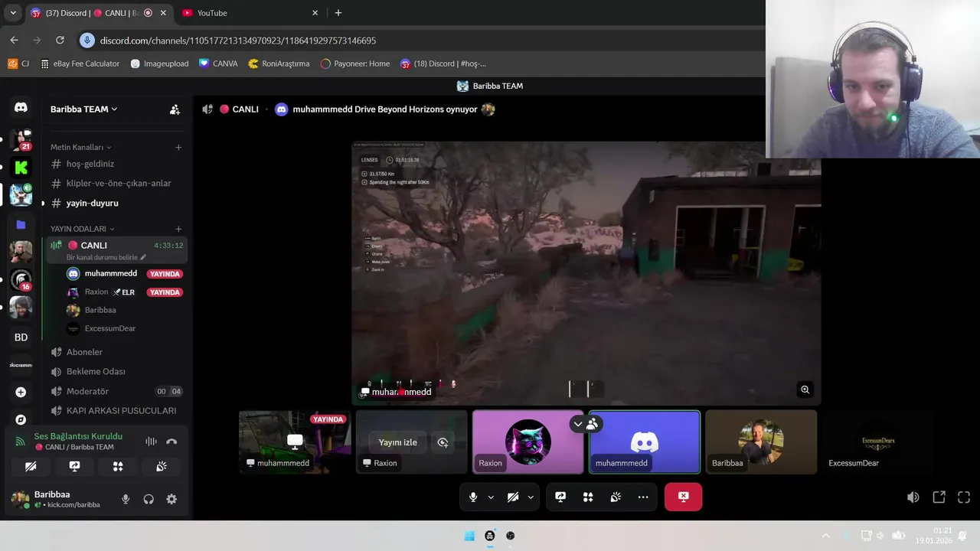Open the BD server icon
980x551 pixels.
(x=21, y=337)
